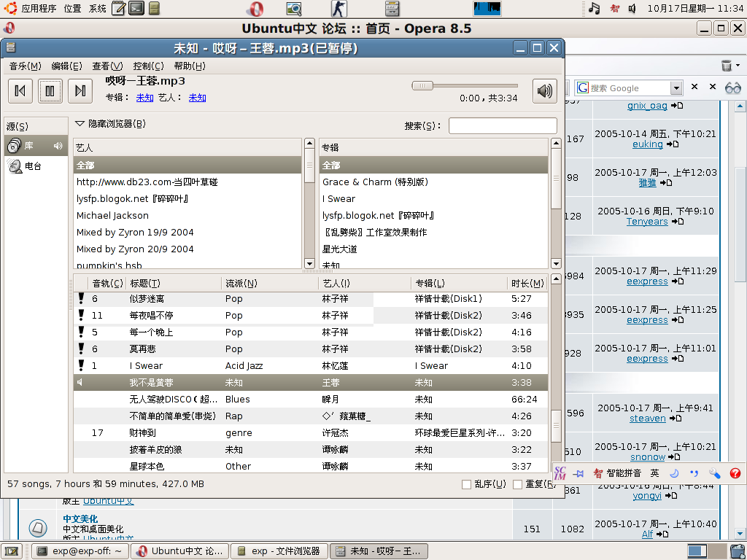This screenshot has height=560, width=747.
Task: Open the Opera trash dropdown arrow
Action: 738,65
